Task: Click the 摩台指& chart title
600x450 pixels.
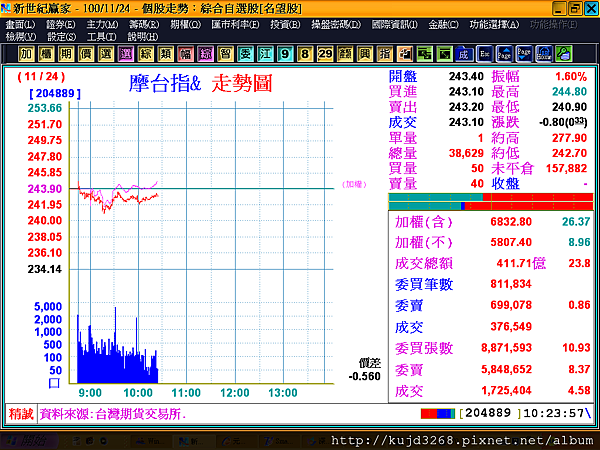Action: tap(165, 83)
